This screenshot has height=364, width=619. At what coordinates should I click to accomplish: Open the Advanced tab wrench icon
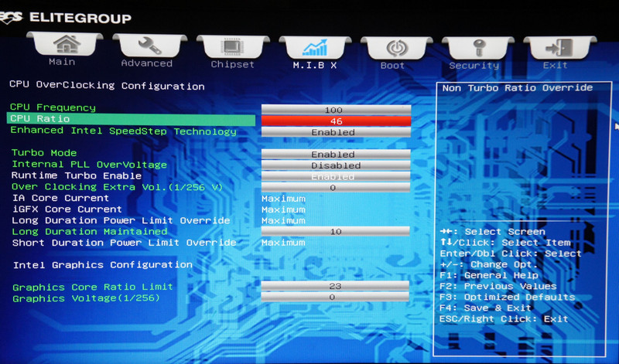tap(149, 46)
